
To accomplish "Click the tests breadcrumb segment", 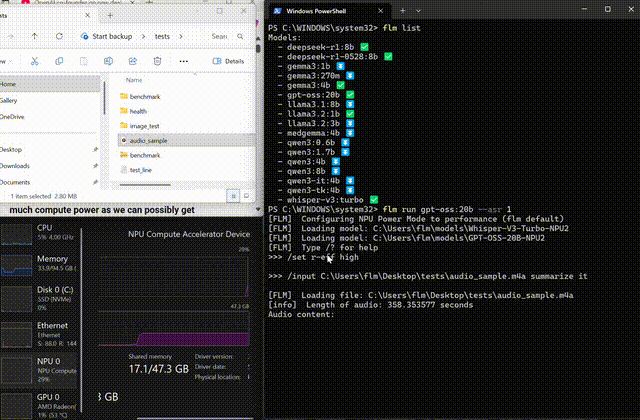I will tap(162, 36).
